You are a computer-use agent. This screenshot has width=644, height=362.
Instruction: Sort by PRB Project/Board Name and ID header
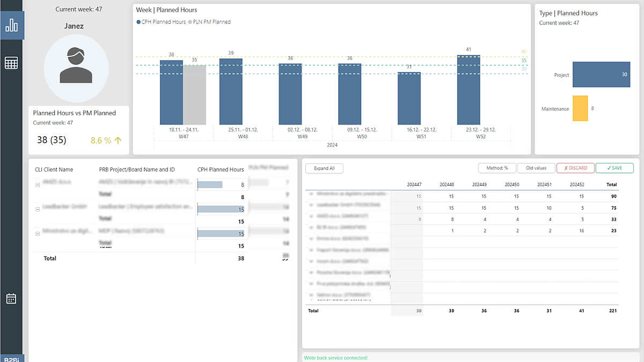click(137, 169)
